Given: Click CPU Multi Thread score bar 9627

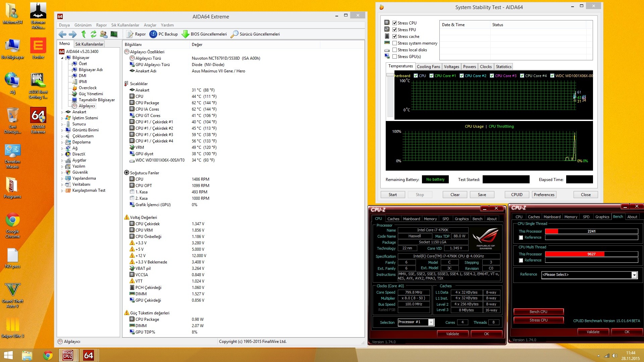Looking at the screenshot, I should coord(591,254).
